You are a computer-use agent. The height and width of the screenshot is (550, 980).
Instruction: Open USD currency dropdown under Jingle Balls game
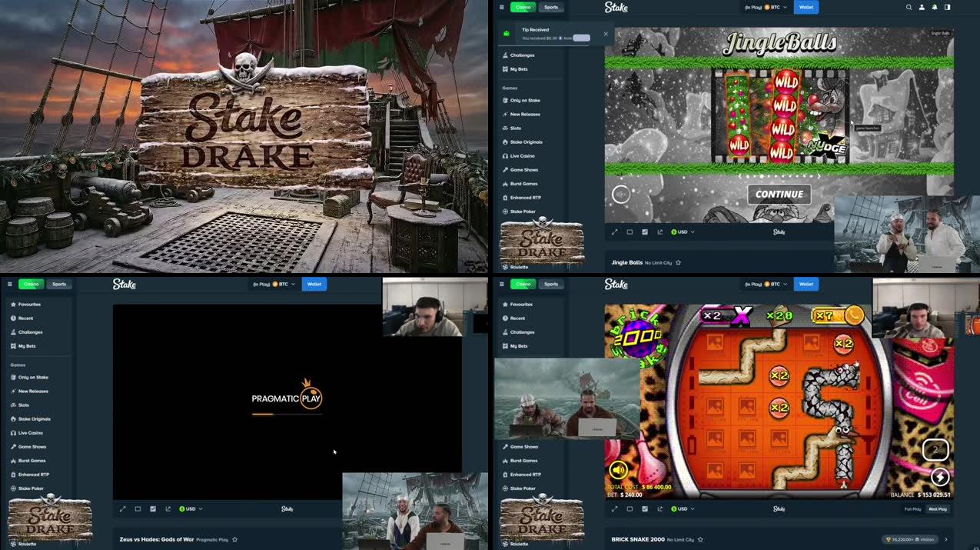(x=683, y=232)
